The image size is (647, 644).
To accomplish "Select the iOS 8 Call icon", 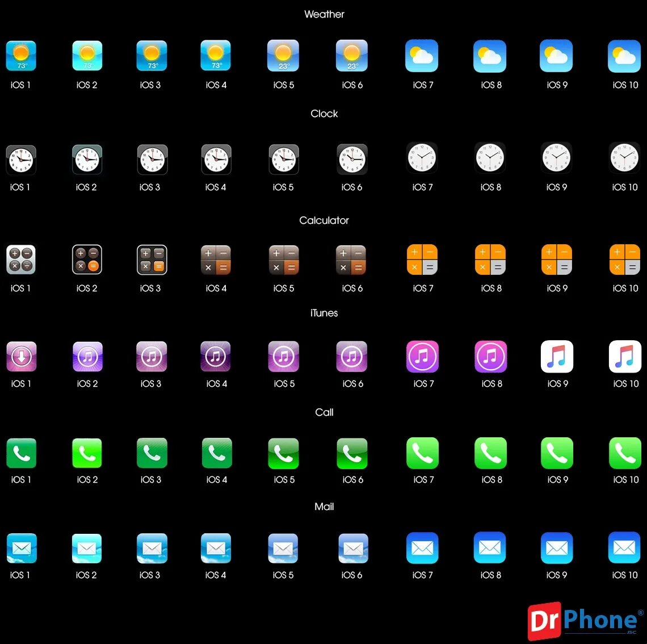I will point(490,453).
